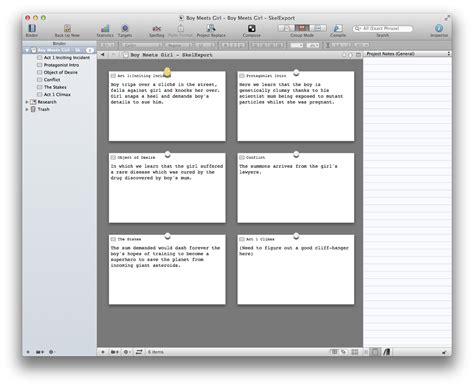Switch Group Mode to Scrivenings segment
The height and width of the screenshot is (387, 474).
tap(287, 28)
